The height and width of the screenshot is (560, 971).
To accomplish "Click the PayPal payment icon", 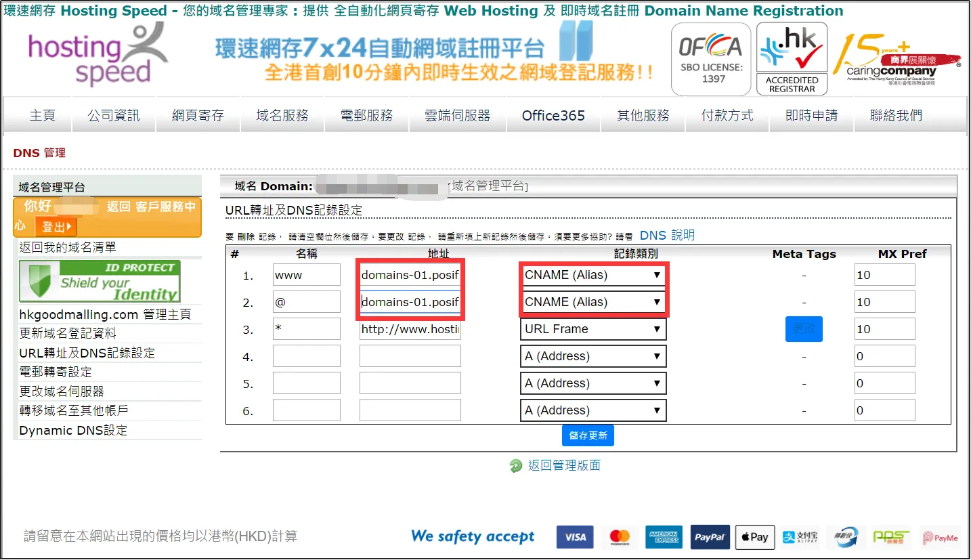I will coord(710,537).
